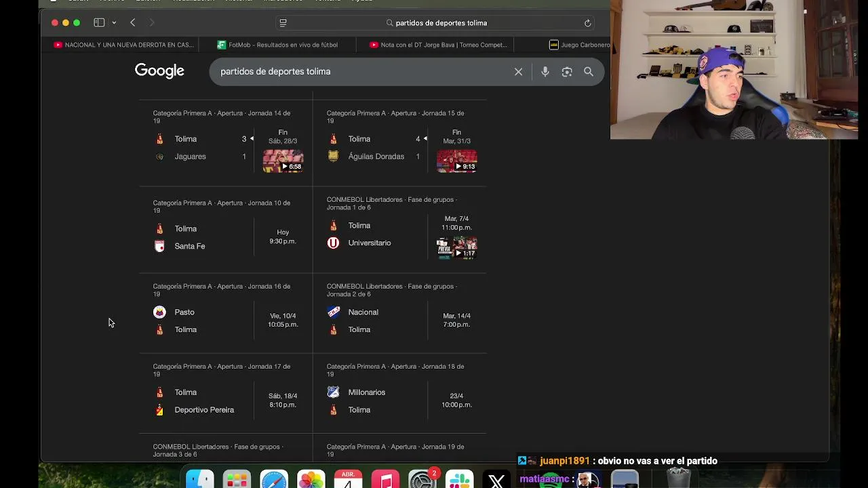This screenshot has width=868, height=488.
Task: Click the Jaguares team crest icon
Action: 159,157
